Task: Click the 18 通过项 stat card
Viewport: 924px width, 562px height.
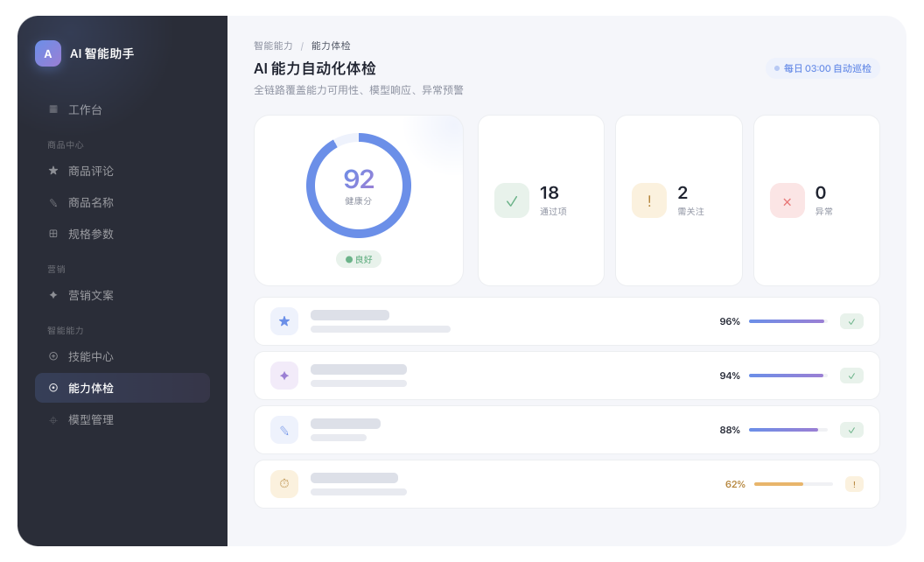Action: click(541, 200)
